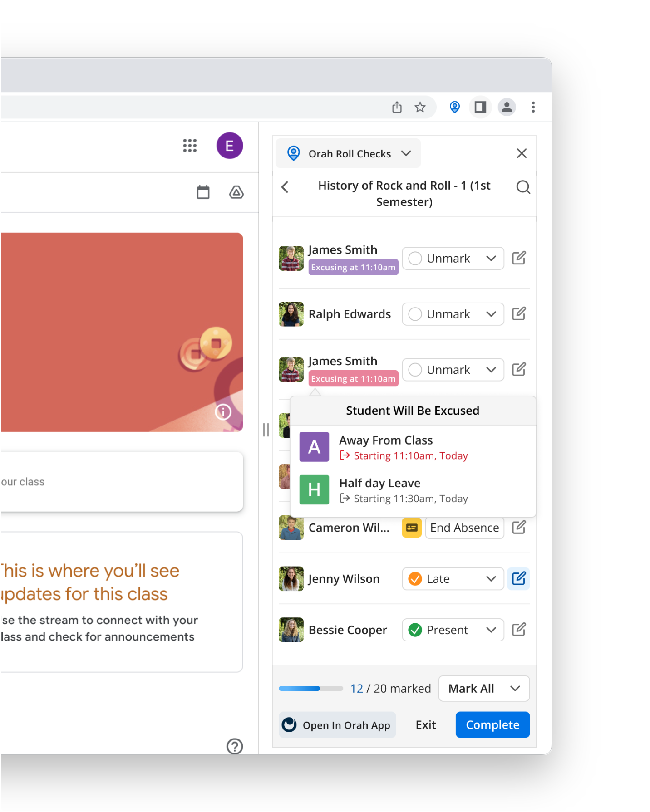
Task: Toggle the browser side panel icon
Action: [480, 107]
